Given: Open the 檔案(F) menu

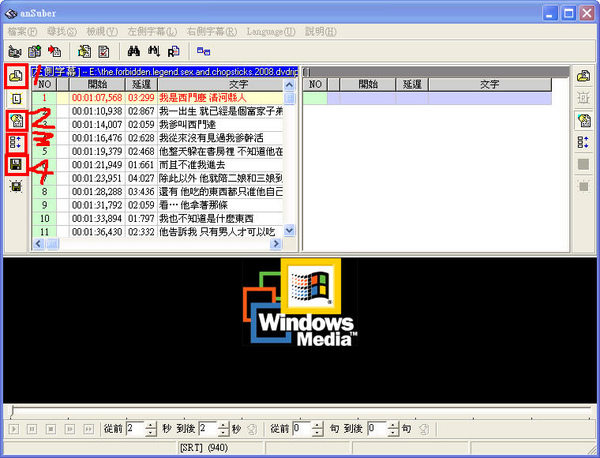Looking at the screenshot, I should coord(22,32).
